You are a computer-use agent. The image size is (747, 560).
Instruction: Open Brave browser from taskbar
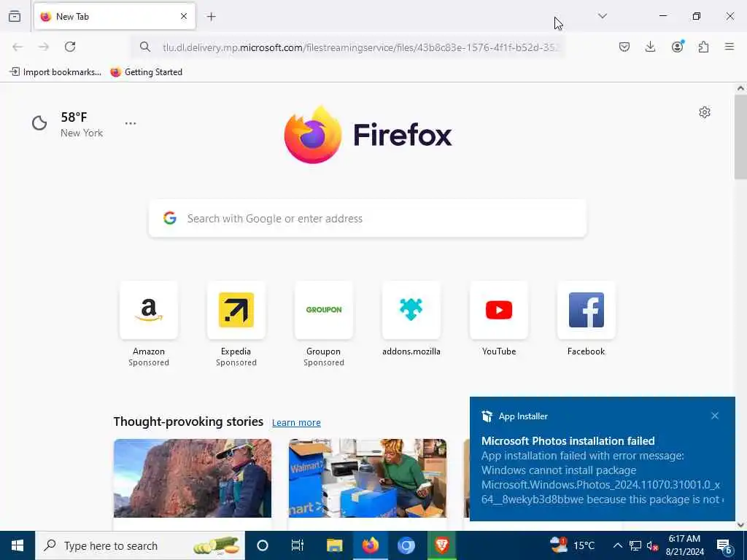[x=441, y=545]
